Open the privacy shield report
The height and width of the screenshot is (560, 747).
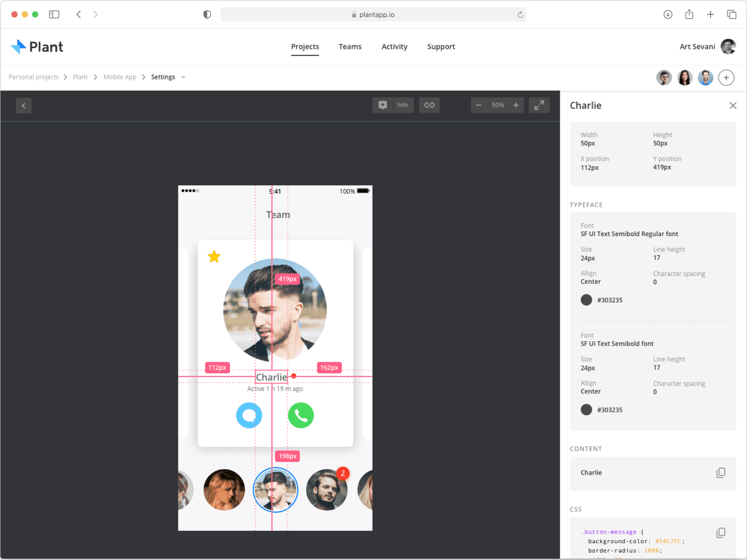(x=207, y=14)
